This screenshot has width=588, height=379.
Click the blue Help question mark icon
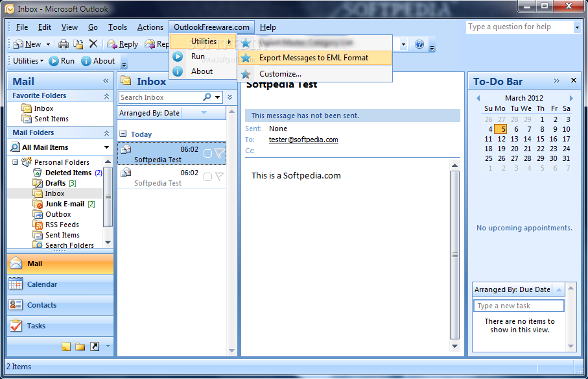click(x=419, y=44)
